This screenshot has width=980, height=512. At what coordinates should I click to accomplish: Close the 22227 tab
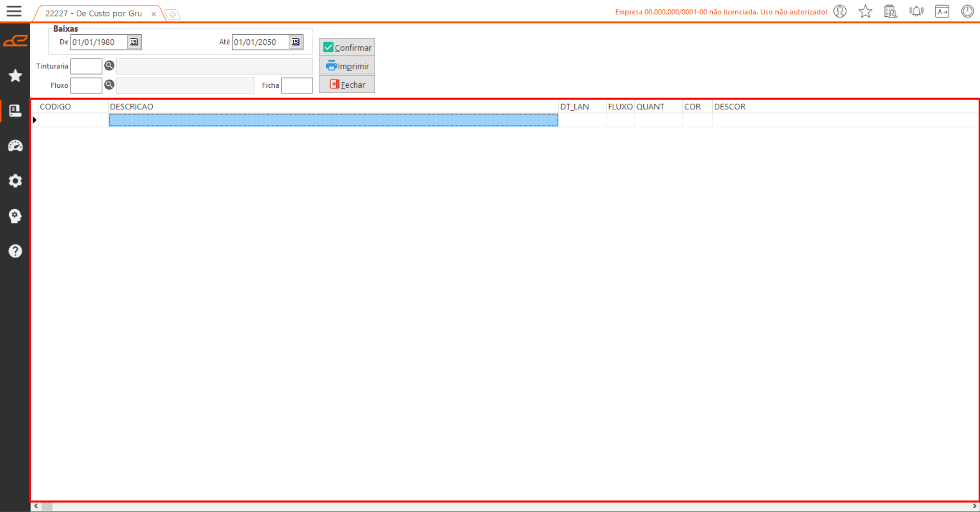pos(154,14)
